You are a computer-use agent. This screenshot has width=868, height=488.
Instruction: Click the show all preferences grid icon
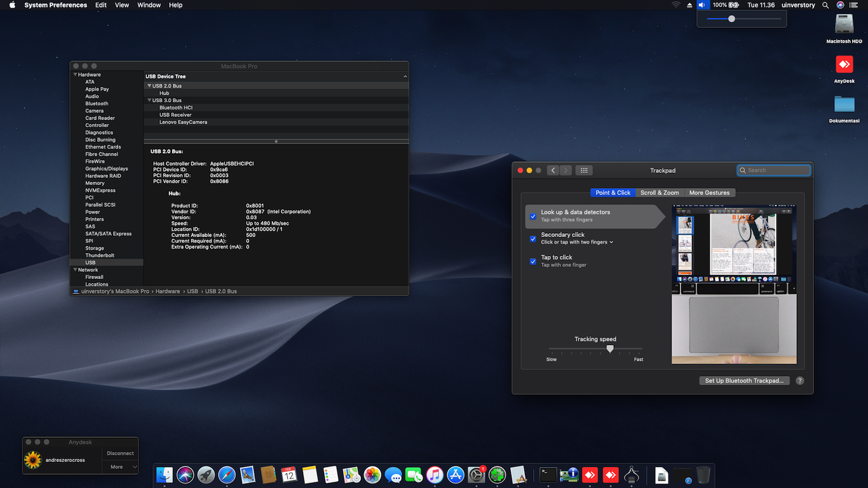(584, 170)
